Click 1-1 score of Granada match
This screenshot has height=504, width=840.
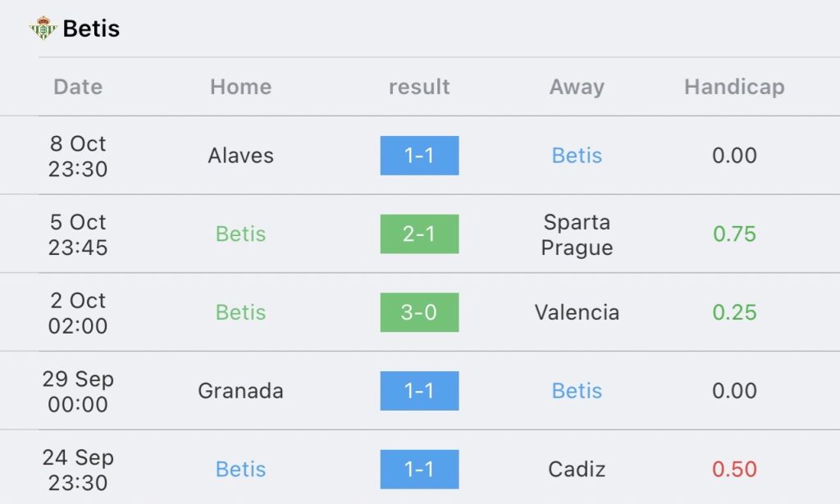(419, 391)
